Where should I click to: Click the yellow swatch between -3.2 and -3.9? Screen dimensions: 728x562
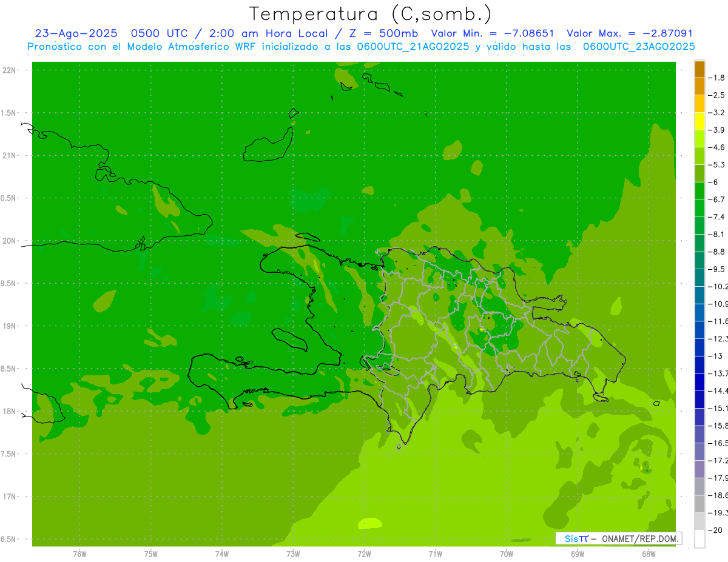pyautogui.click(x=699, y=121)
